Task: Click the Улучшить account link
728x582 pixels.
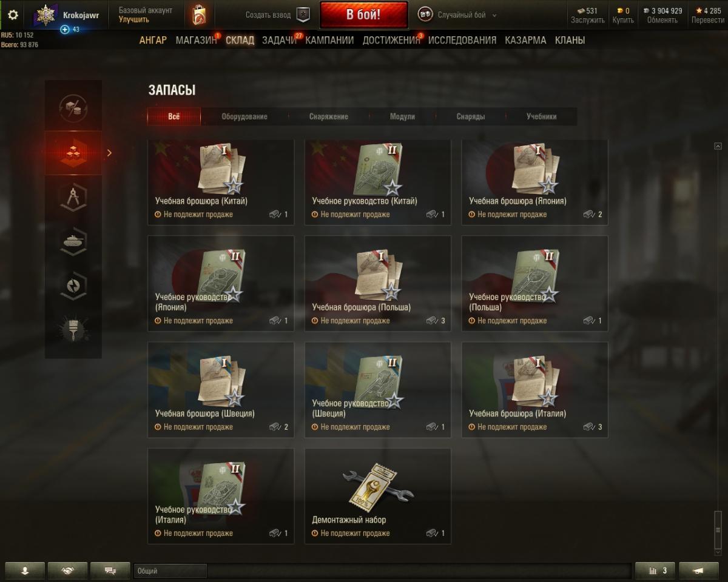Action: pyautogui.click(x=134, y=19)
